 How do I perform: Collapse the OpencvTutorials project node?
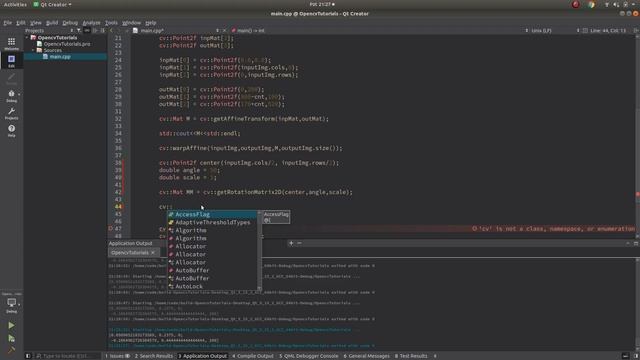pyautogui.click(x=27, y=38)
